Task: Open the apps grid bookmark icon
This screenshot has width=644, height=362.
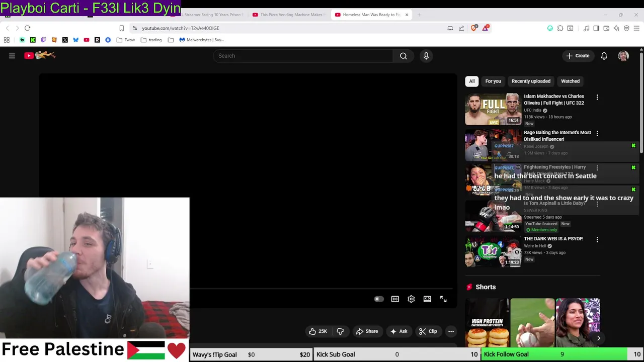Action: point(7,40)
